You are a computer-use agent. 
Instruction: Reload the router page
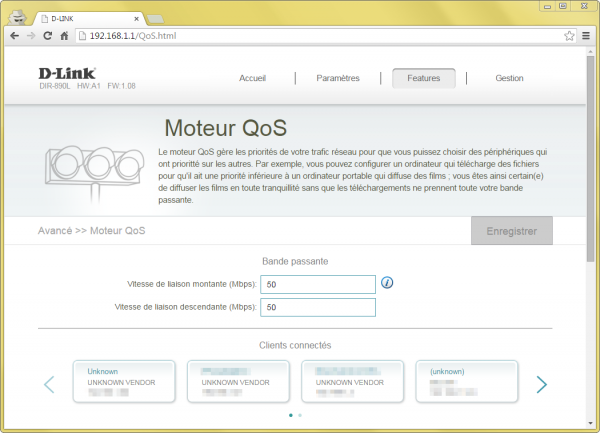48,35
